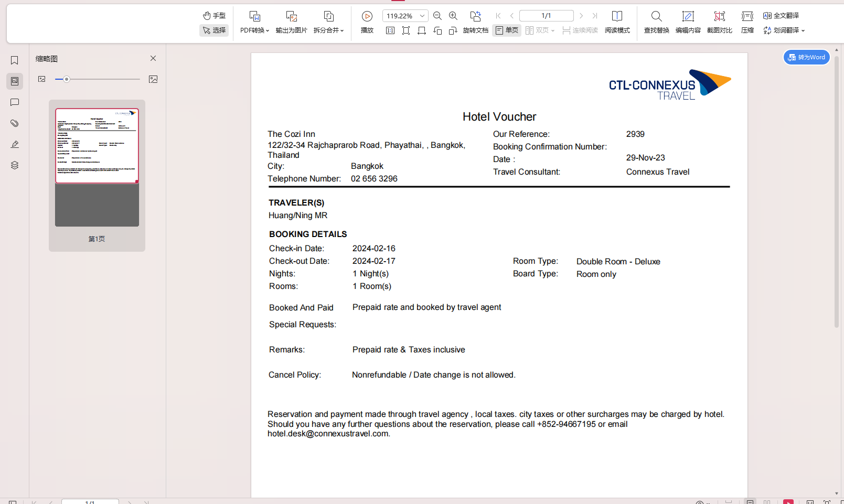Image resolution: width=844 pixels, height=504 pixels.
Task: Click the thumbnail size slider handle
Action: click(67, 79)
